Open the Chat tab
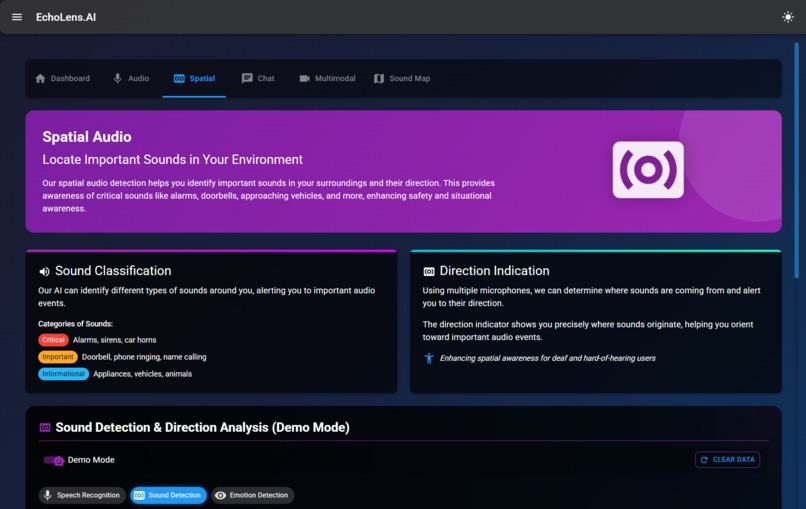Screen dimensions: 806x509 point(258,78)
